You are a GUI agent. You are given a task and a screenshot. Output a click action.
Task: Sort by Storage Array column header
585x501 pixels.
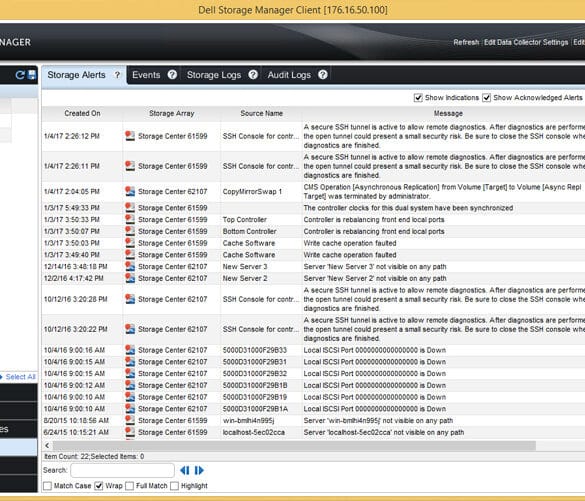pos(172,113)
